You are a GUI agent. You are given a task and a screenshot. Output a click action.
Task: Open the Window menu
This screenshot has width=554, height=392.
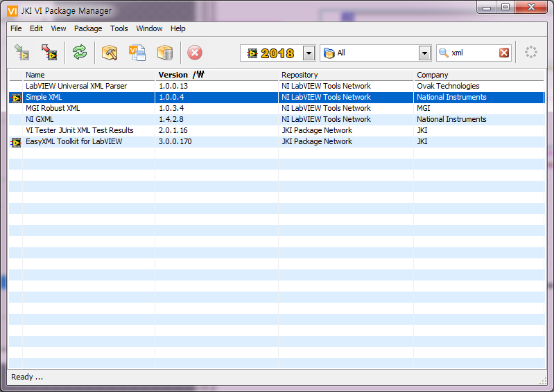coord(149,28)
